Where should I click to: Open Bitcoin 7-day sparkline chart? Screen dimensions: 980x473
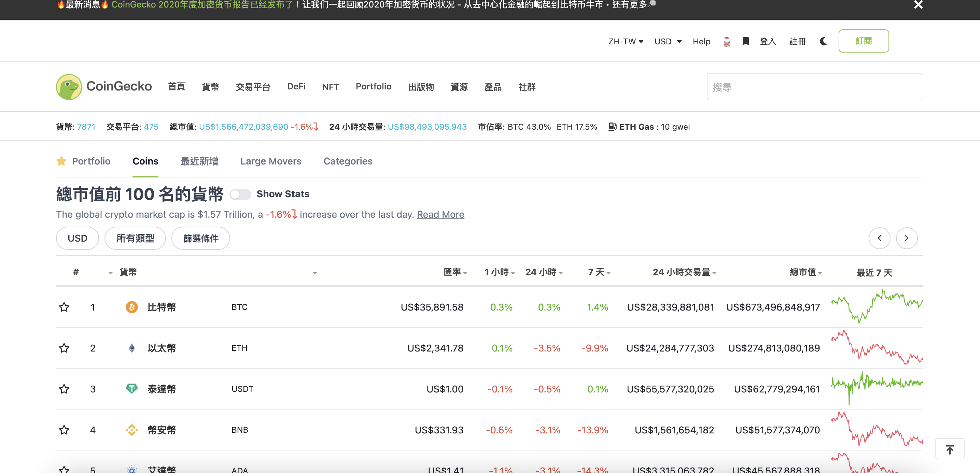pyautogui.click(x=877, y=306)
